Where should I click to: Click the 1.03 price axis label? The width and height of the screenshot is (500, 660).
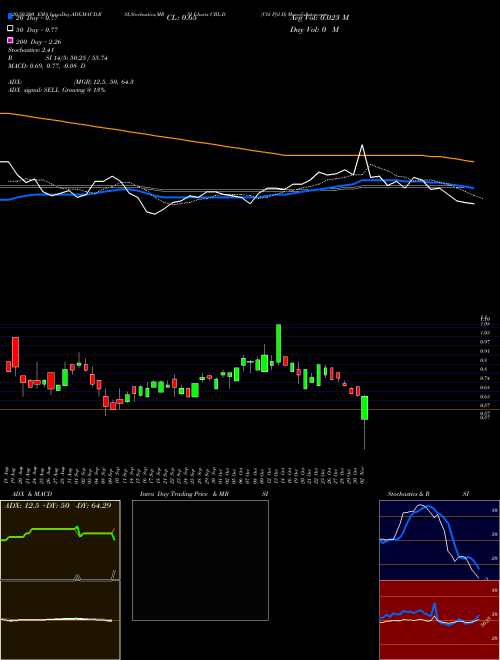point(485,333)
